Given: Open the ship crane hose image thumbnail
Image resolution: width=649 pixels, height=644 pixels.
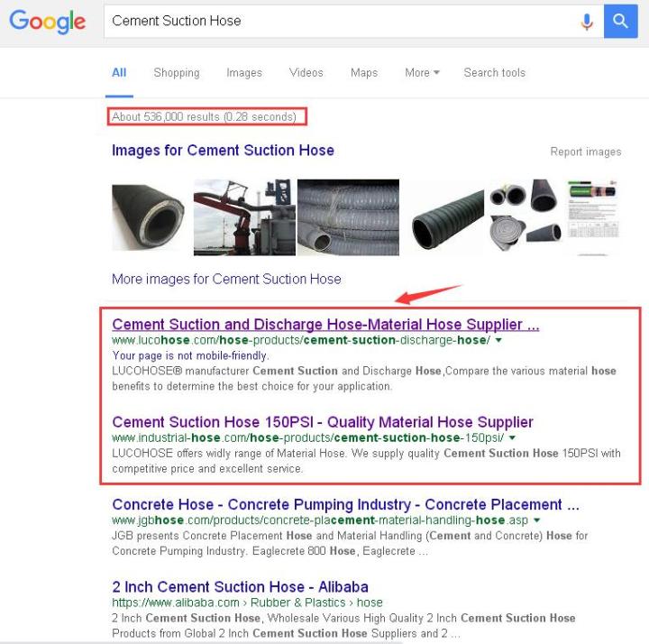Looking at the screenshot, I should (x=244, y=217).
